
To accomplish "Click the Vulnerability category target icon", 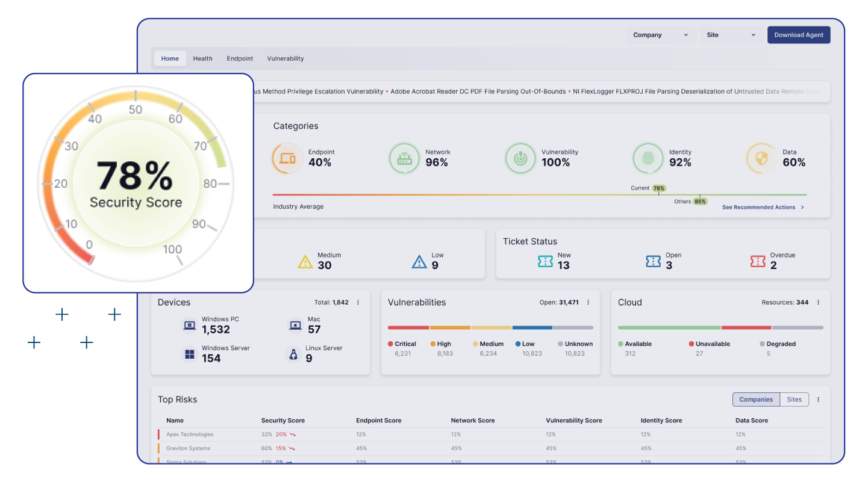I will 520,158.
